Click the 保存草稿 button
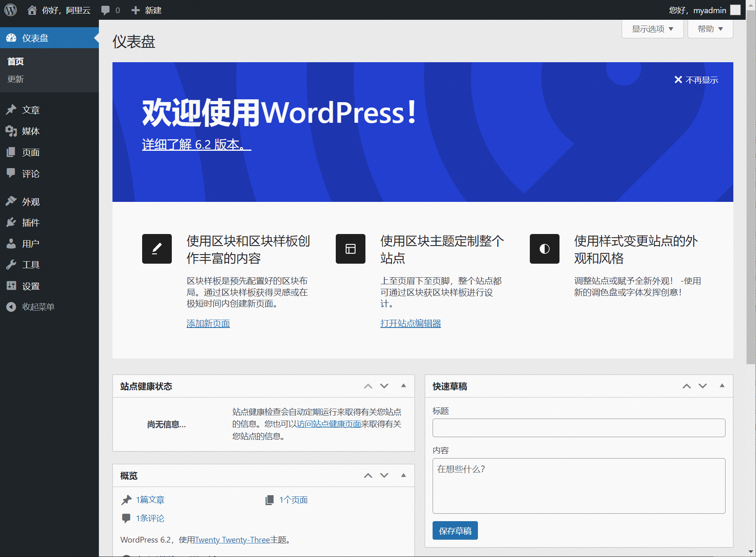756x557 pixels. click(455, 531)
